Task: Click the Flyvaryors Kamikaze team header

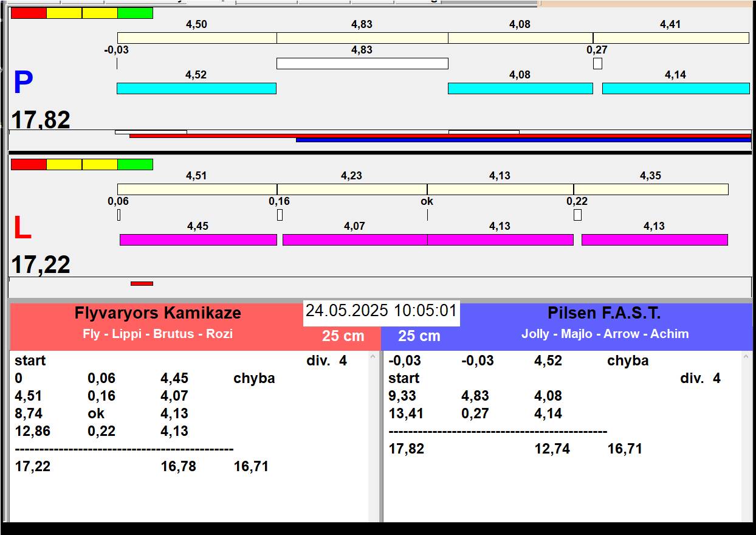Action: (x=158, y=313)
